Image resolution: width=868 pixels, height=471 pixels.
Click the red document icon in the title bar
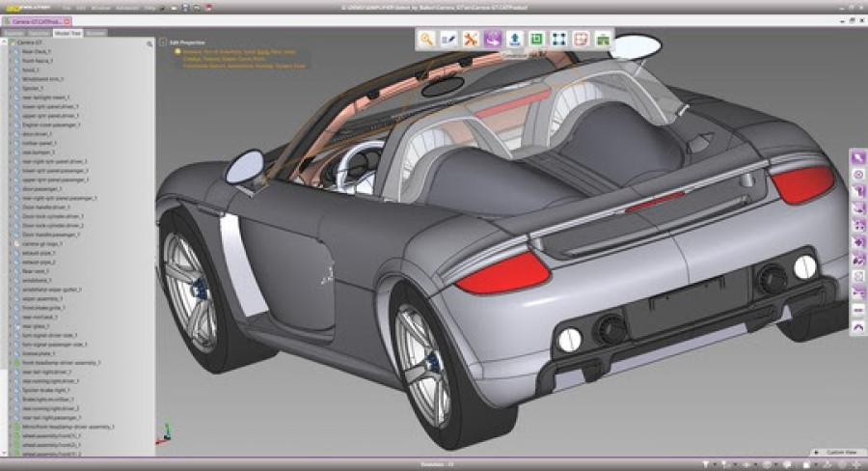(x=208, y=9)
